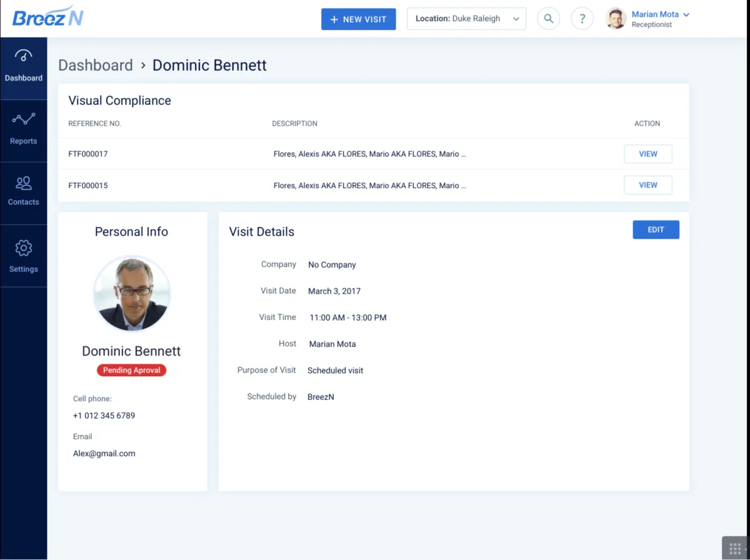Viewport: 750px width, 560px height.
Task: Click the BreezN logo
Action: click(x=47, y=17)
